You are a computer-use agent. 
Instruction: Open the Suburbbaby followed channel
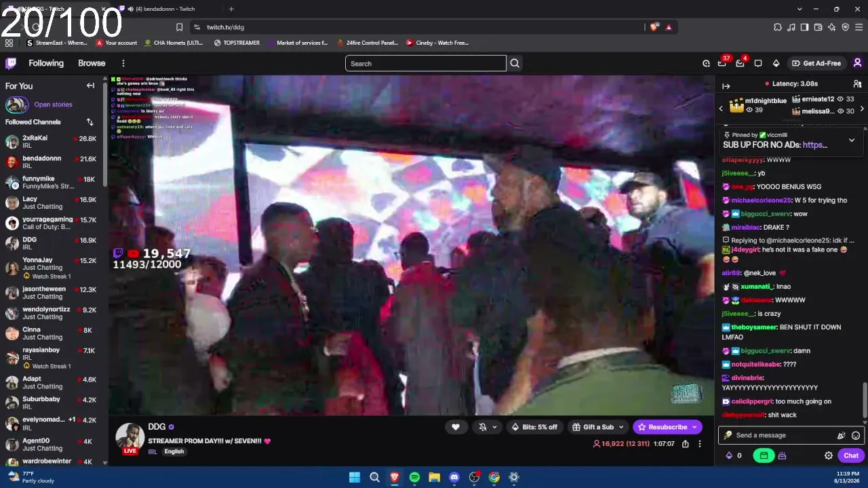(53, 403)
